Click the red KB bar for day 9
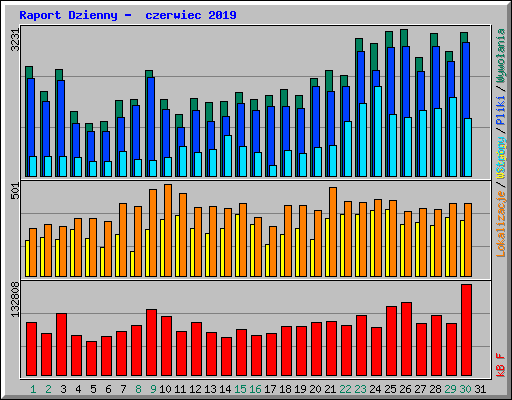 151,343
